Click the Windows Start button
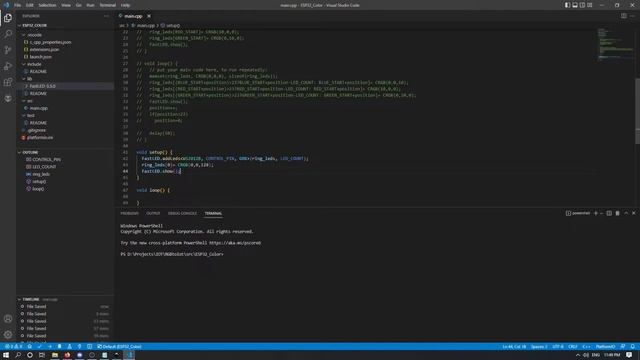640x360 pixels. coord(6,355)
